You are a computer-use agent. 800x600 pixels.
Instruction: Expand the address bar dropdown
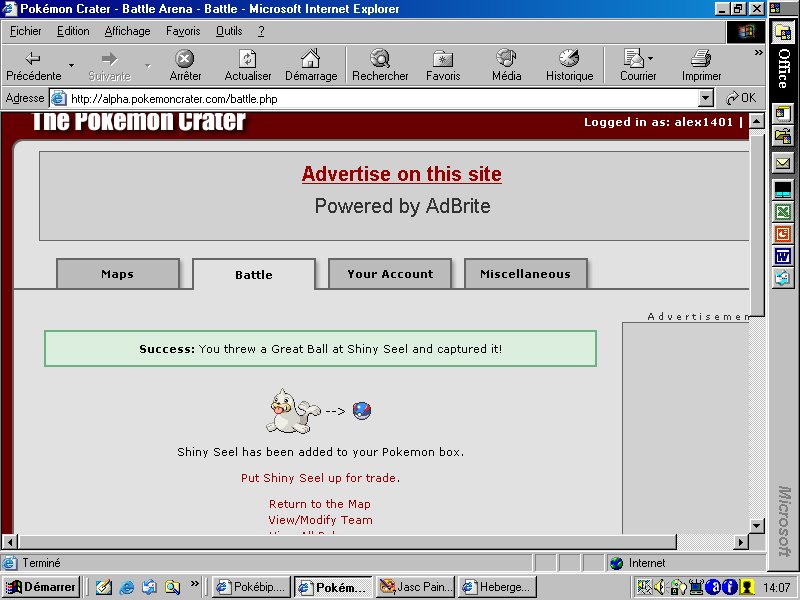(706, 98)
